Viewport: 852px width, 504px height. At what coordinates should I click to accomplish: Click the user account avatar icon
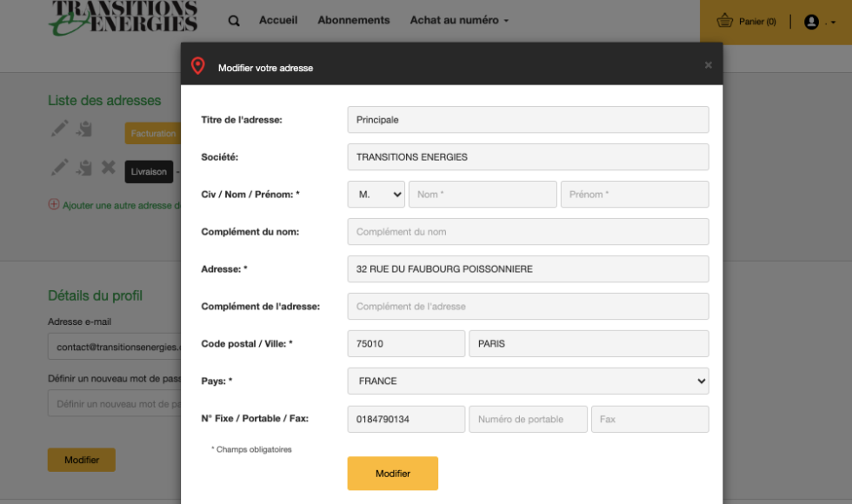coord(811,22)
